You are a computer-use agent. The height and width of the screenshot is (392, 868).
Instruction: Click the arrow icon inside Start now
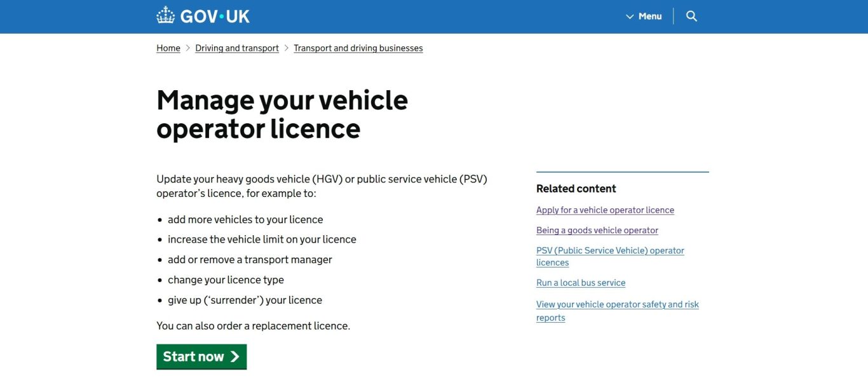235,356
